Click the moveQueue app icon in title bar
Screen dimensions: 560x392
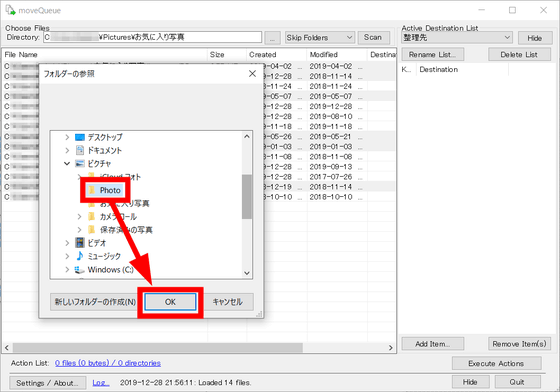[10, 10]
